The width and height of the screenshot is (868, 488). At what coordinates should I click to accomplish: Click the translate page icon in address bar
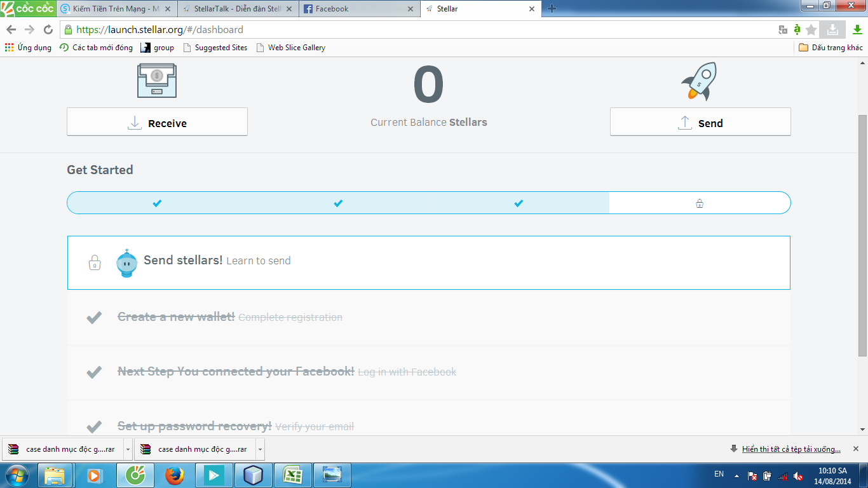click(x=783, y=30)
